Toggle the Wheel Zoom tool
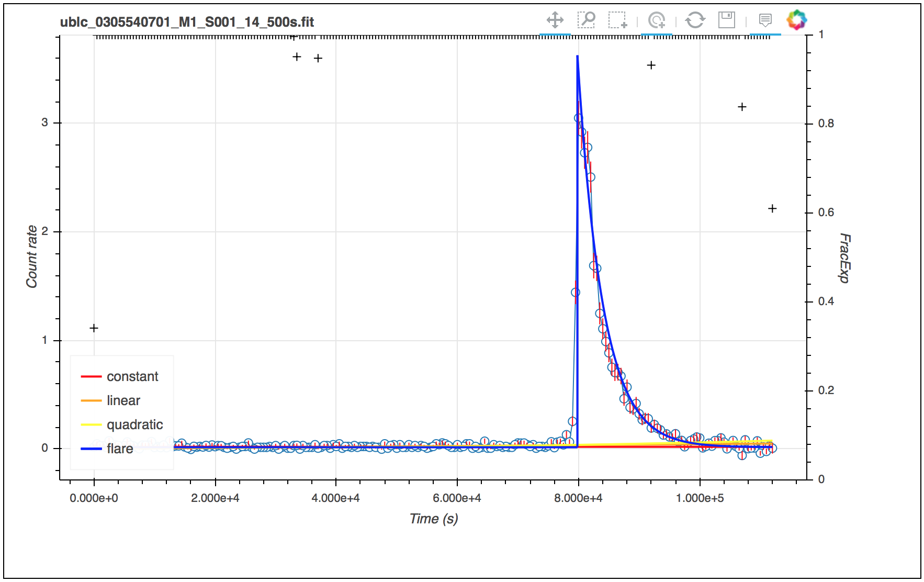 point(656,20)
